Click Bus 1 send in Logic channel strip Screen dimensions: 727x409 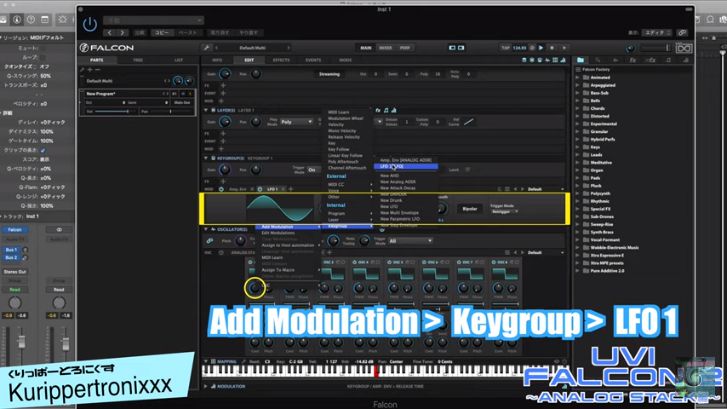pyautogui.click(x=11, y=249)
